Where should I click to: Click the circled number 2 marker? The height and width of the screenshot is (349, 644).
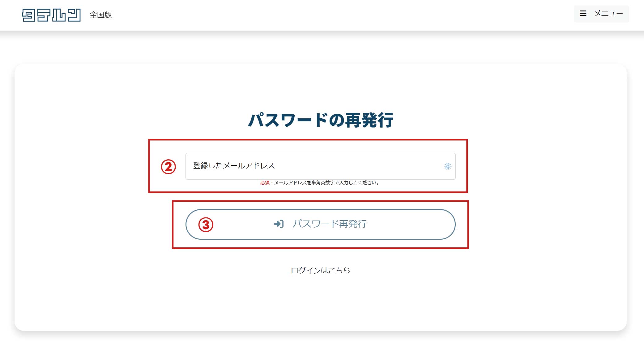pyautogui.click(x=168, y=167)
